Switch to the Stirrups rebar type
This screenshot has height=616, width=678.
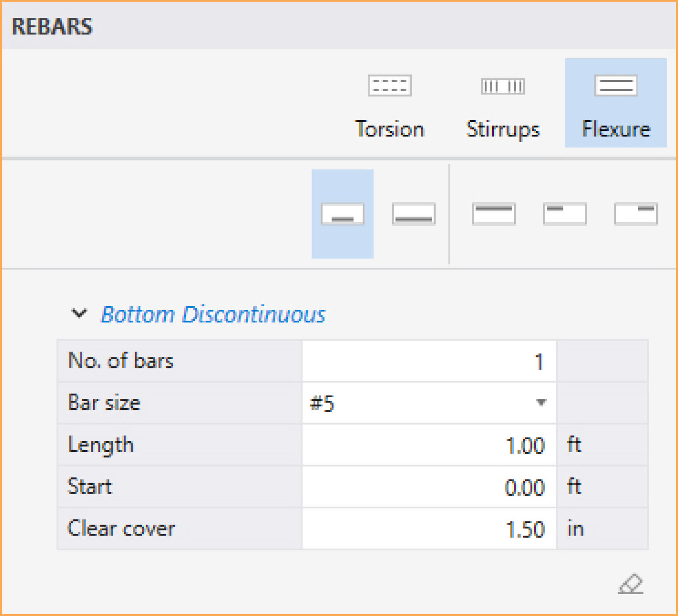pos(503,105)
